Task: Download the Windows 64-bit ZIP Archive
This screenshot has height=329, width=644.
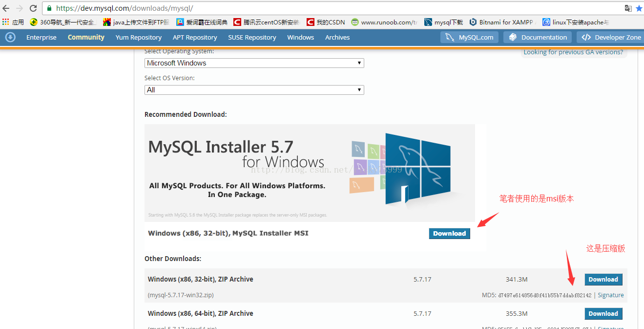Action: [x=603, y=314]
